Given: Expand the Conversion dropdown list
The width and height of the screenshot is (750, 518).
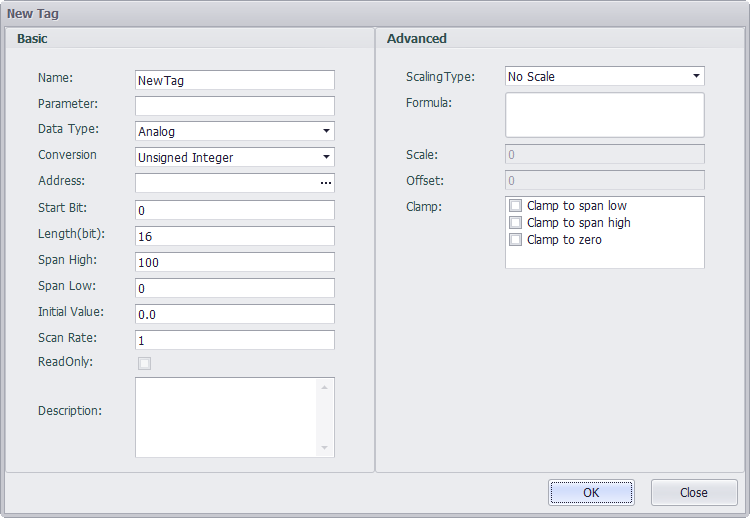Looking at the screenshot, I should pos(326,157).
